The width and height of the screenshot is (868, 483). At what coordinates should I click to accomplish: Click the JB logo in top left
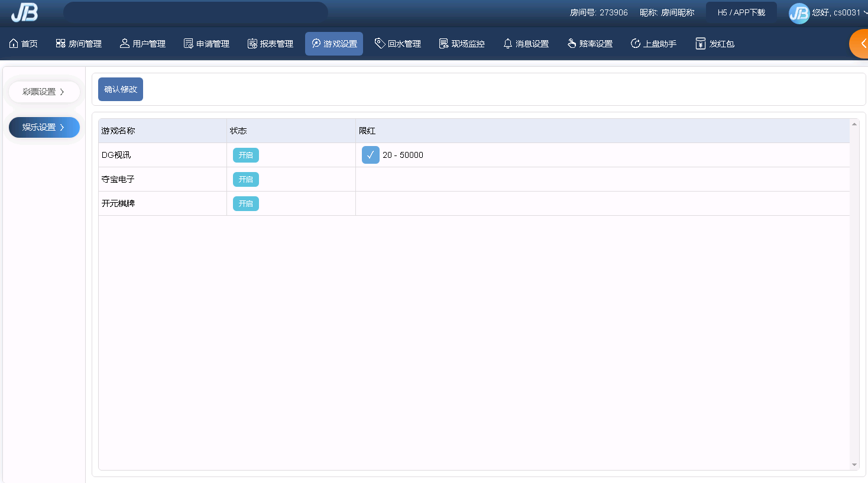pyautogui.click(x=24, y=12)
